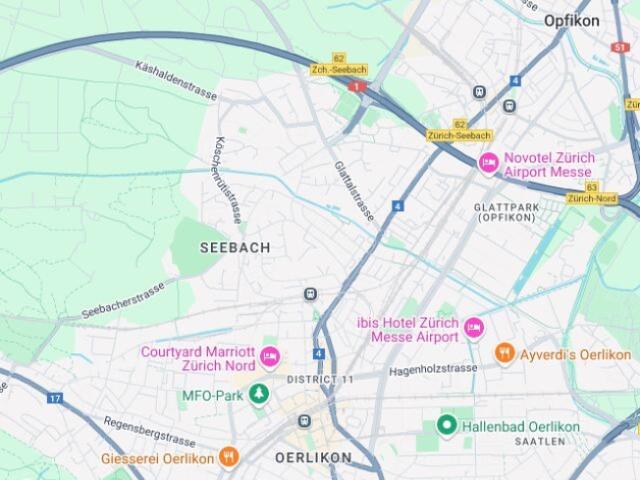Select the ibis Hotel Zürich Messe Airport pin

pos(474,328)
